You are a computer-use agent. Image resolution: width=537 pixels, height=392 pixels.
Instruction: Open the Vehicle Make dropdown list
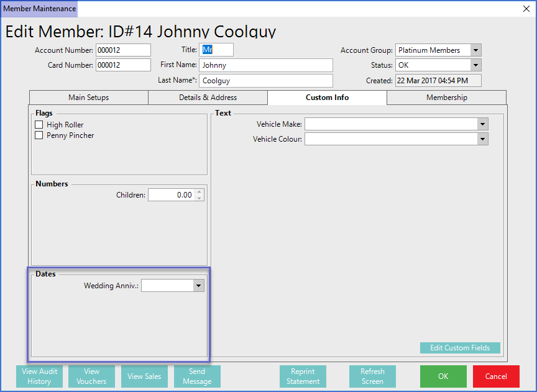483,124
